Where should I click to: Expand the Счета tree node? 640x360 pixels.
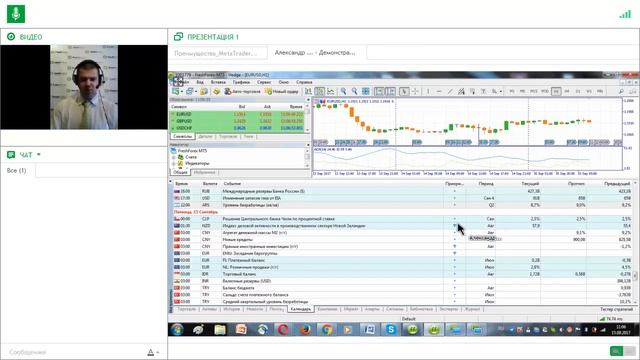pos(174,157)
